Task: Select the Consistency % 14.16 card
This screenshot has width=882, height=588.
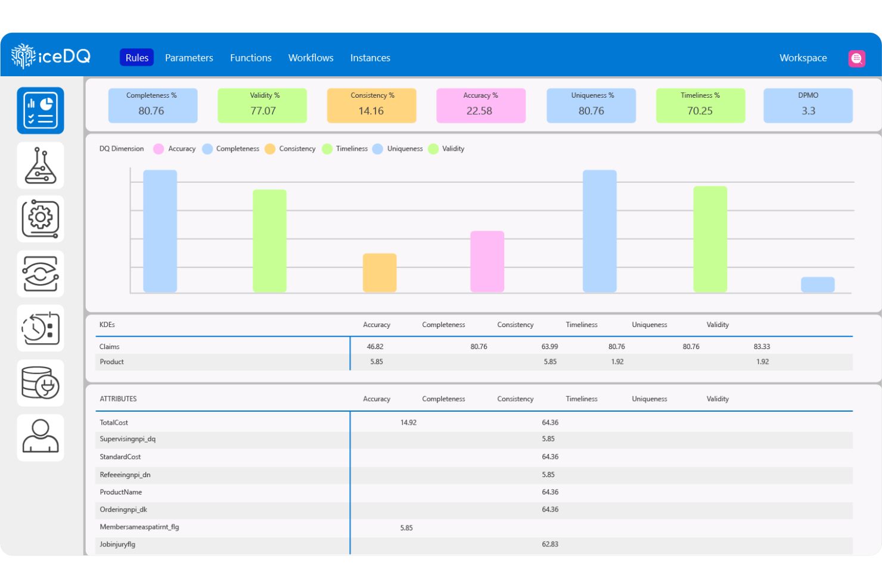Action: click(x=371, y=105)
